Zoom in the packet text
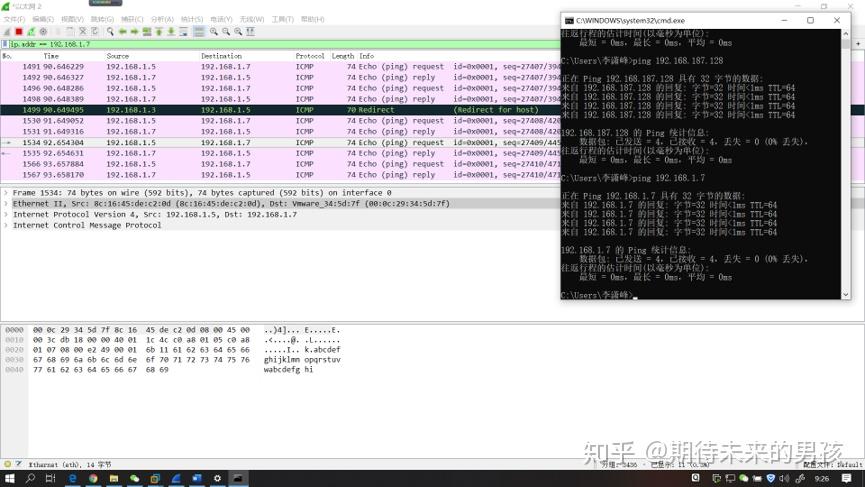 [213, 31]
